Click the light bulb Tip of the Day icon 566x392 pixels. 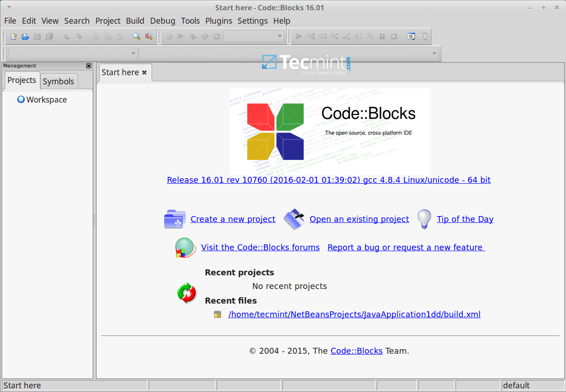pyautogui.click(x=424, y=219)
